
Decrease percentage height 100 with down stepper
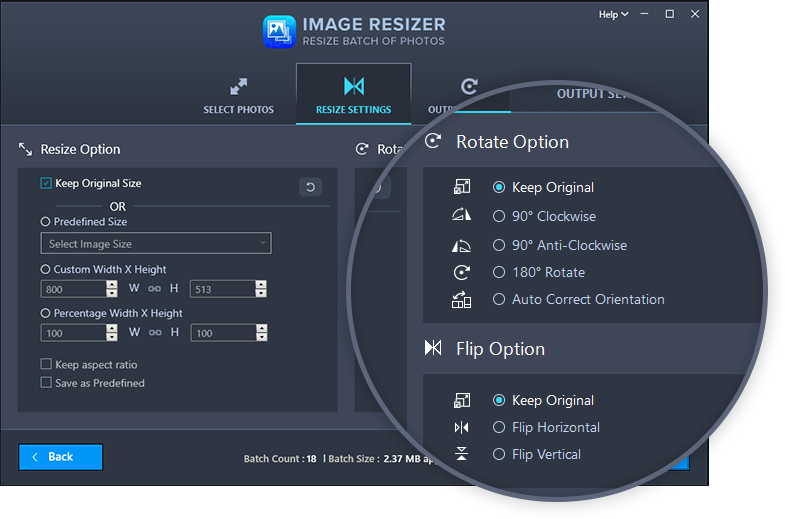[261, 337]
